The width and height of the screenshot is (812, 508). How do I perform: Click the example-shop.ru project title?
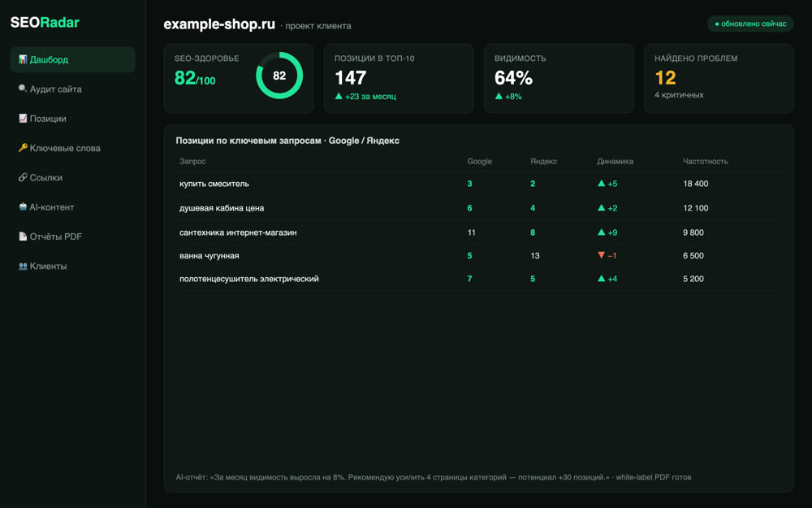(219, 24)
